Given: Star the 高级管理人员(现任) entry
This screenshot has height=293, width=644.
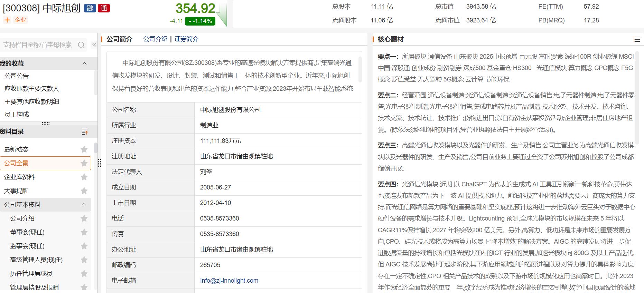Looking at the screenshot, I should pyautogui.click(x=84, y=260).
